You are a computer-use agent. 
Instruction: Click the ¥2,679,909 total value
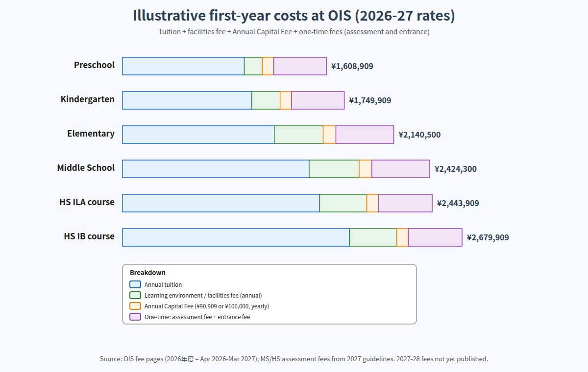point(488,237)
